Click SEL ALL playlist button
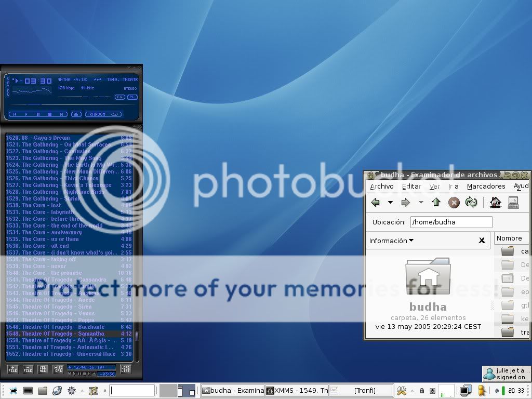 (x=43, y=369)
